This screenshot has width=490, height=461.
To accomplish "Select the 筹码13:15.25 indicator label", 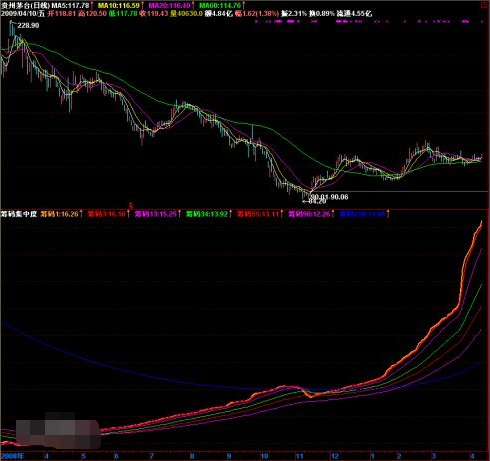I will point(156,214).
